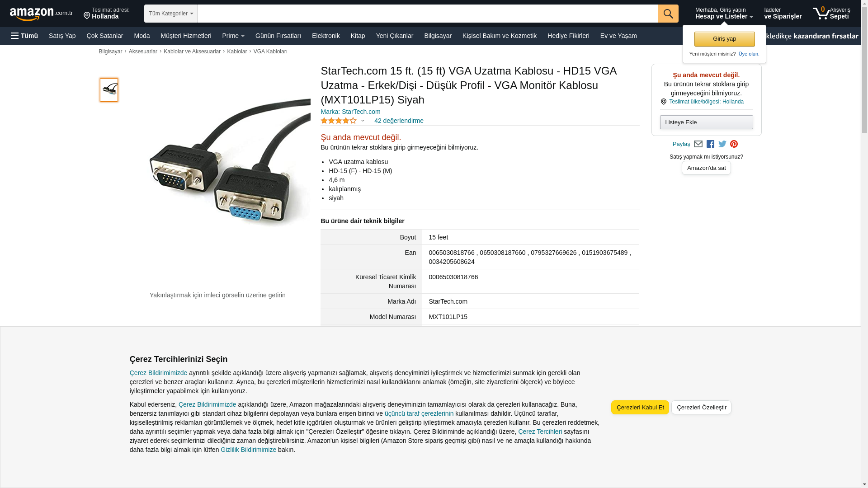Open the Elektronik menu item
The image size is (868, 488).
tap(325, 36)
